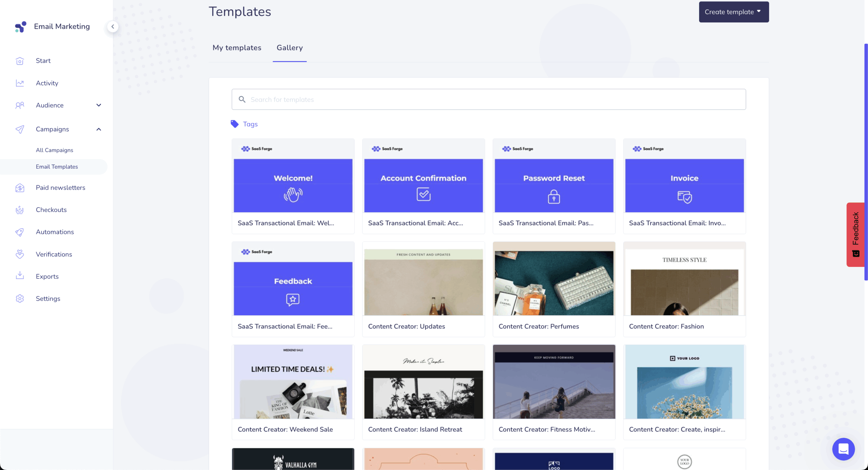Open All Campaigns in sidebar
This screenshot has width=868, height=470.
pyautogui.click(x=55, y=150)
